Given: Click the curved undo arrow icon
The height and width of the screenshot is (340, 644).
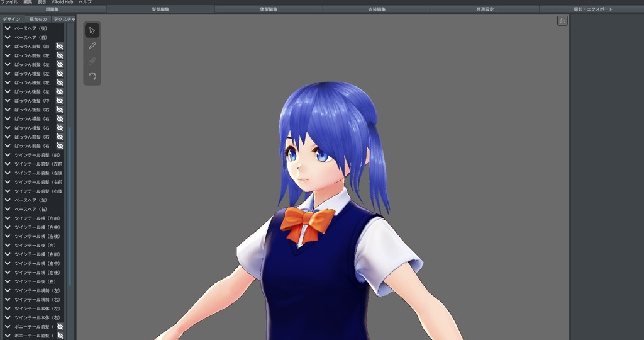Looking at the screenshot, I should coord(92,76).
